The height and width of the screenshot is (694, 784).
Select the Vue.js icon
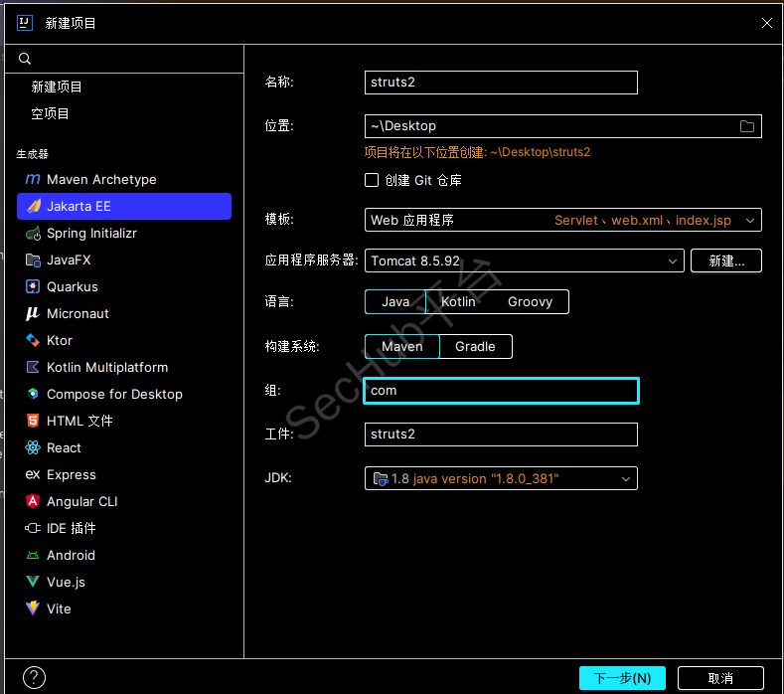tap(33, 583)
